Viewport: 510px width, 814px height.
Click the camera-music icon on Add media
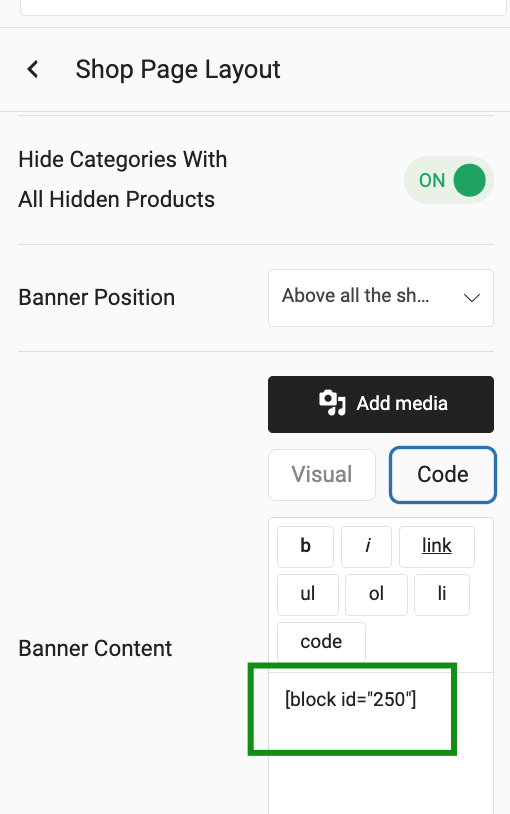coord(332,403)
